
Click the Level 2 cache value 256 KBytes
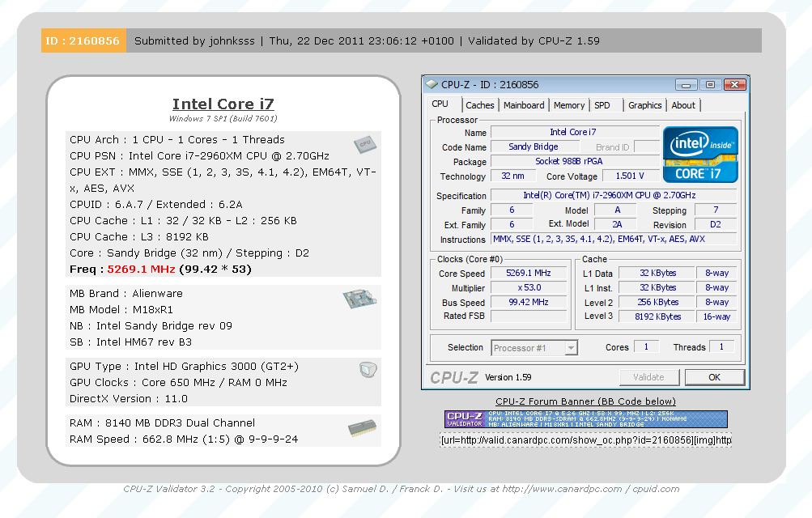[x=657, y=302]
